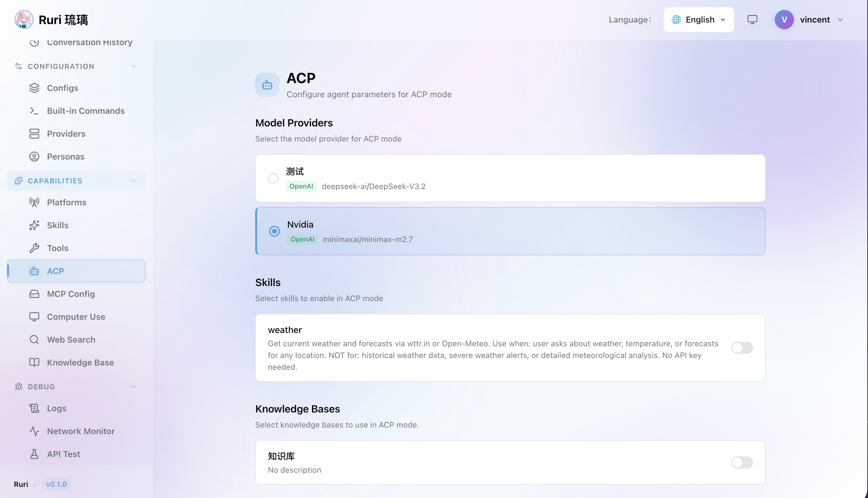
Task: Enable the weather skill toggle
Action: click(742, 348)
